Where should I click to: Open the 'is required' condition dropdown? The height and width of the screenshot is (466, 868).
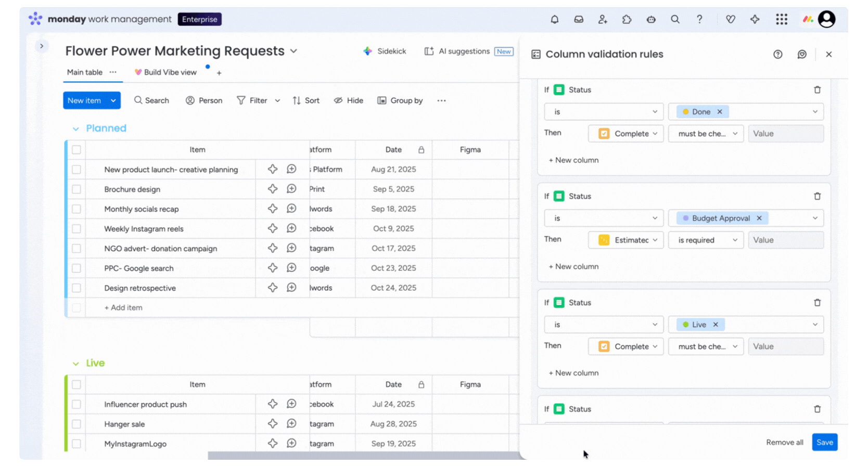[x=707, y=240]
